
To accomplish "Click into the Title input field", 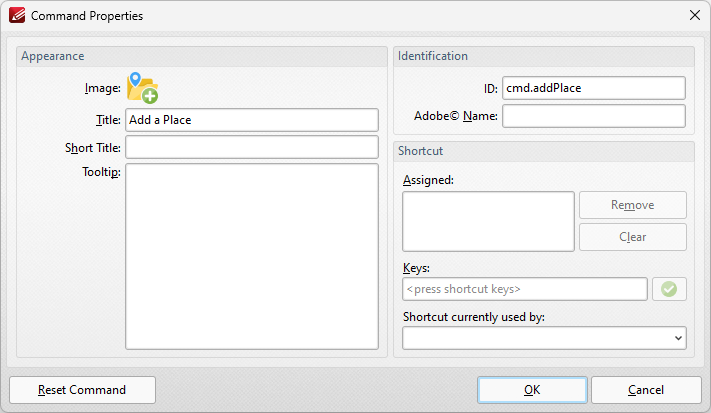I will (x=252, y=120).
